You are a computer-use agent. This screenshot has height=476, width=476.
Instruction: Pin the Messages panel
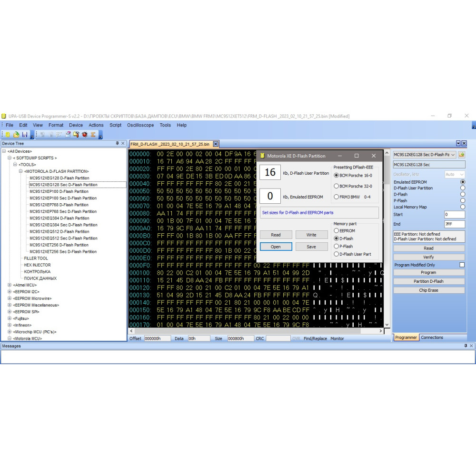pyautogui.click(x=466, y=346)
